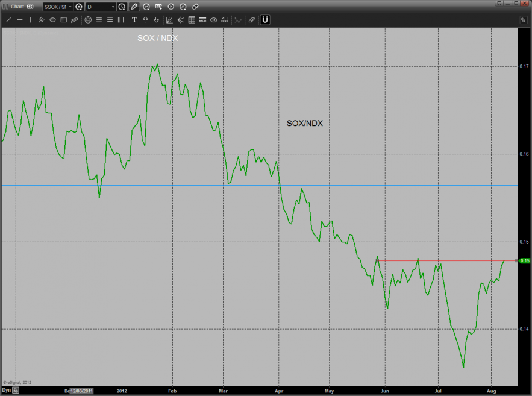Activate the regression channel tool
This screenshot has height=396, width=532.
[75, 20]
